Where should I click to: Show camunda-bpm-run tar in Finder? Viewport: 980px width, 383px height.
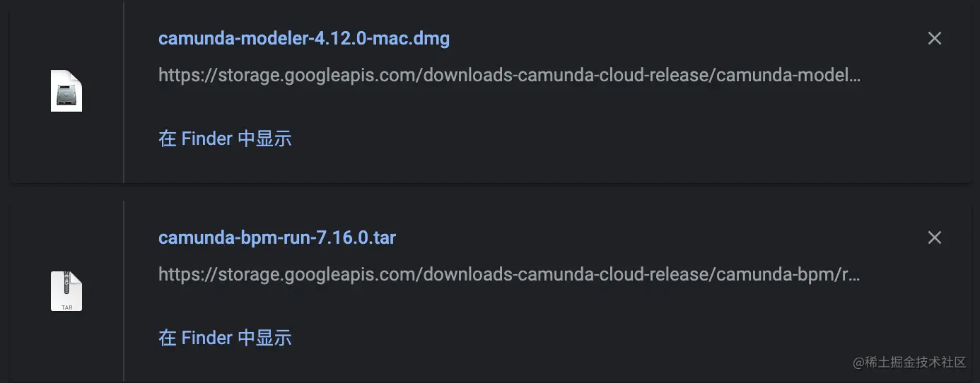tap(225, 338)
